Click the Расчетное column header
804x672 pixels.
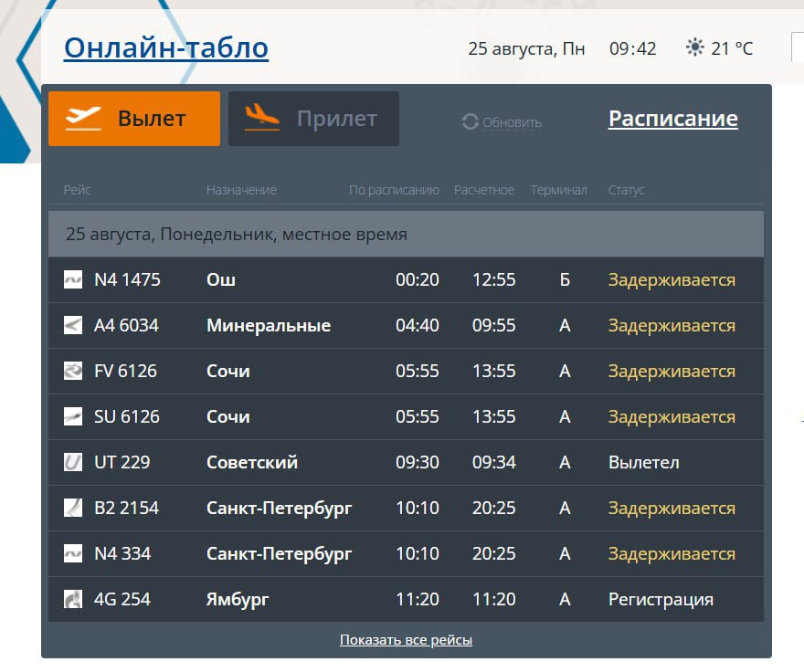click(x=483, y=190)
